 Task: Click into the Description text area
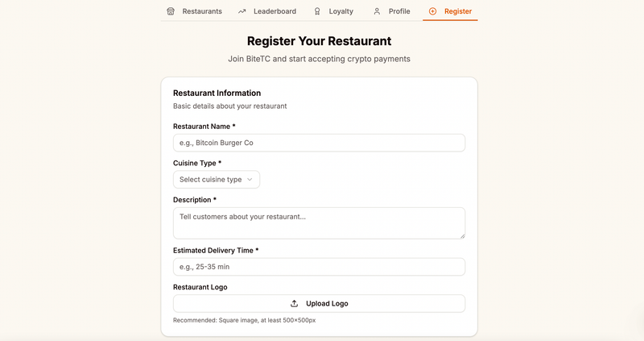(319, 222)
